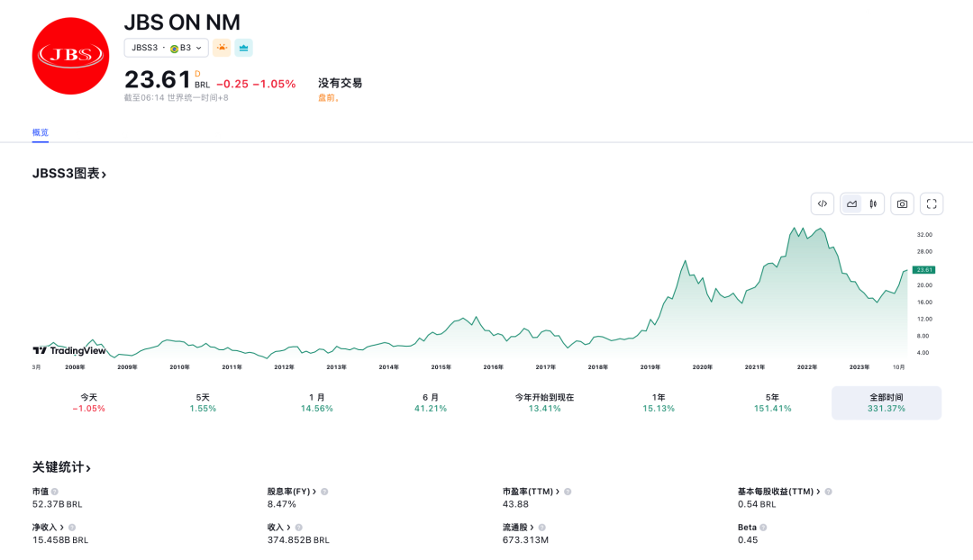Open the JBSS3 B3 exchange dropdown

(x=167, y=48)
